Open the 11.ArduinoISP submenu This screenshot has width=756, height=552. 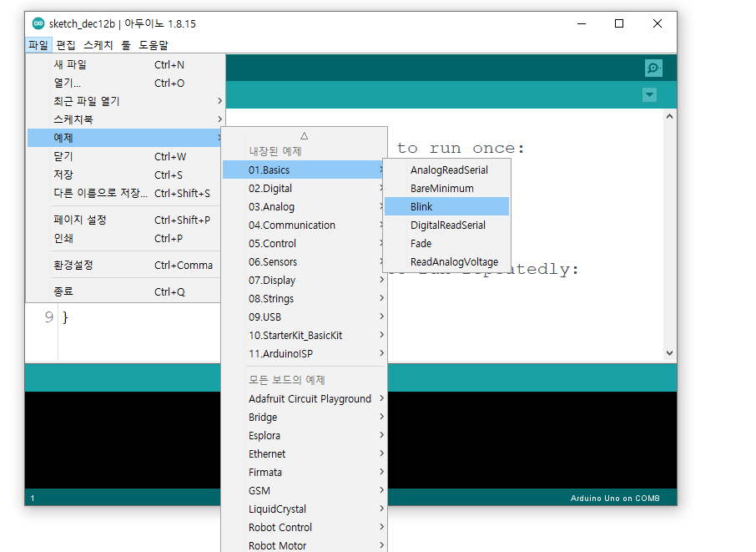point(304,353)
